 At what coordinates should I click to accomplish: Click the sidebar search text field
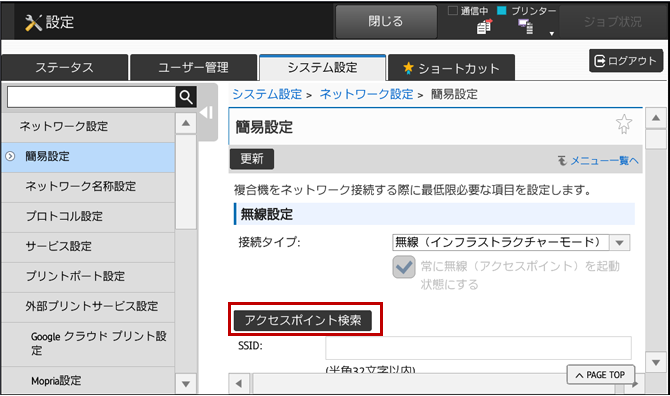91,97
